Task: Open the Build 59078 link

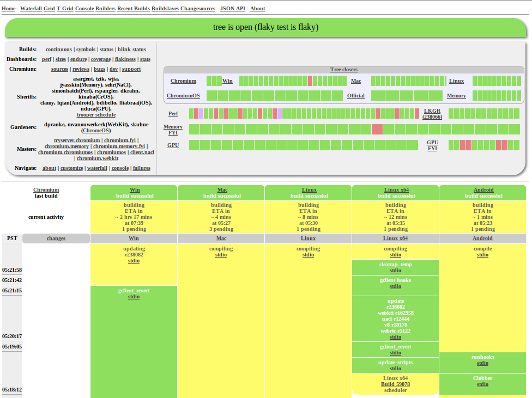Action: (395, 384)
